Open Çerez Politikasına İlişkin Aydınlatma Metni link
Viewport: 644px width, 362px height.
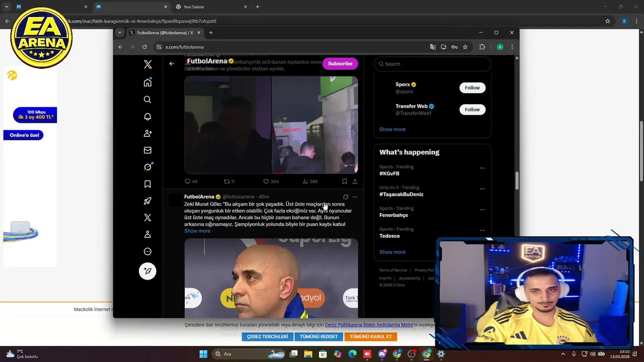tap(369, 325)
